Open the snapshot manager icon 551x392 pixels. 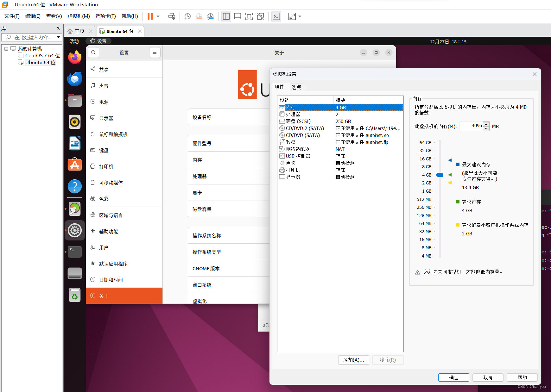coord(211,16)
